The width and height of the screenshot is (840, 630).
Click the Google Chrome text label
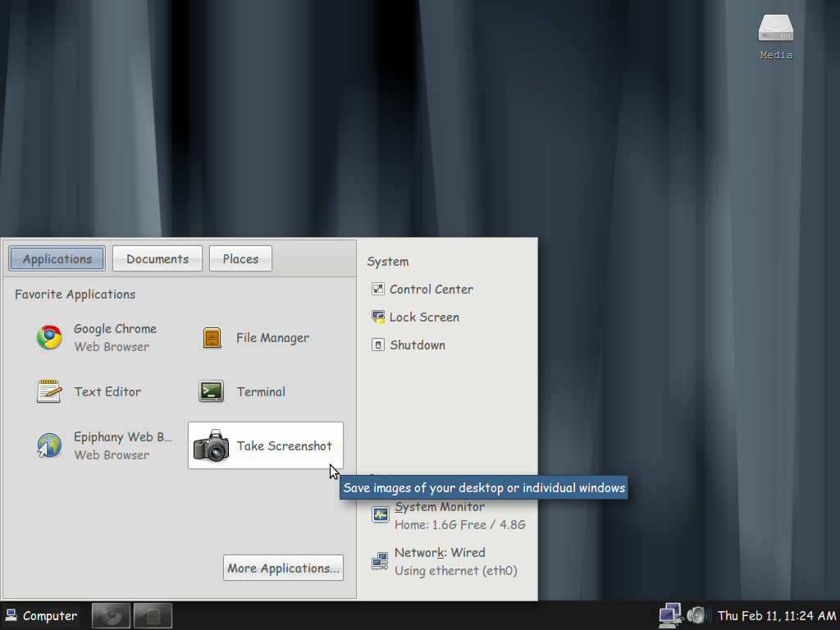pos(115,328)
